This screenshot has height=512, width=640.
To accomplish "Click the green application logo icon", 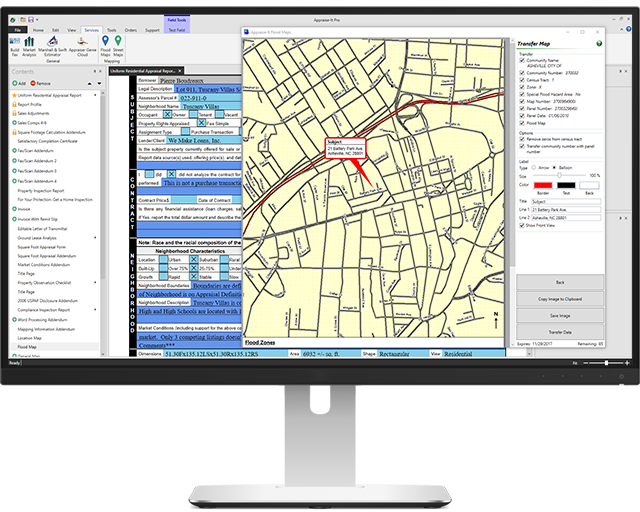I will click(x=13, y=20).
